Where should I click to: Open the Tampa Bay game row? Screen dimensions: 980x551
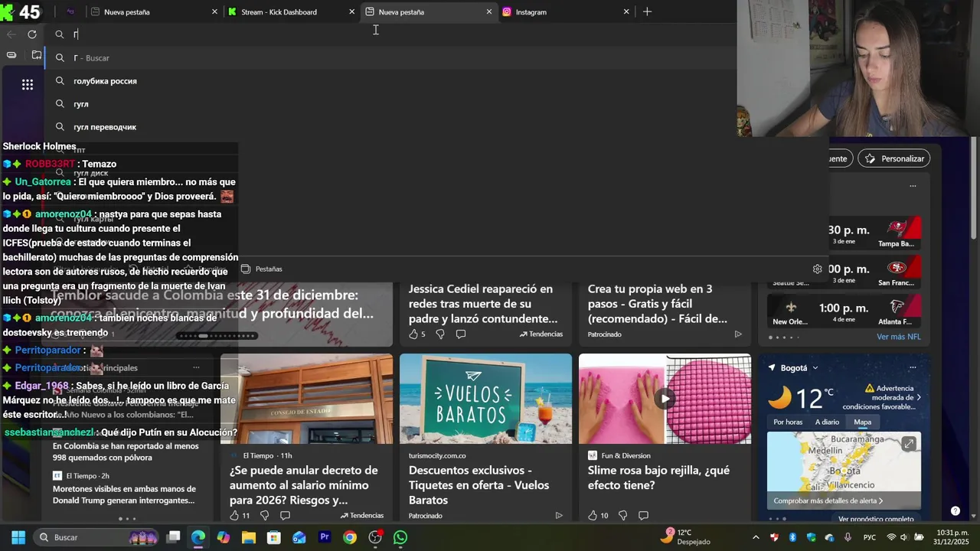(x=844, y=233)
